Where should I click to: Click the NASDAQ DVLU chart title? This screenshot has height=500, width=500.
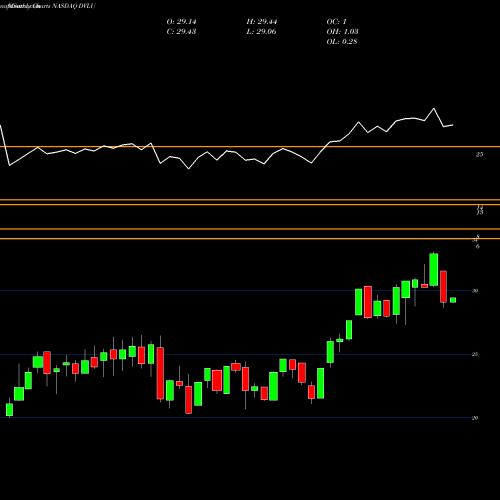tap(74, 6)
